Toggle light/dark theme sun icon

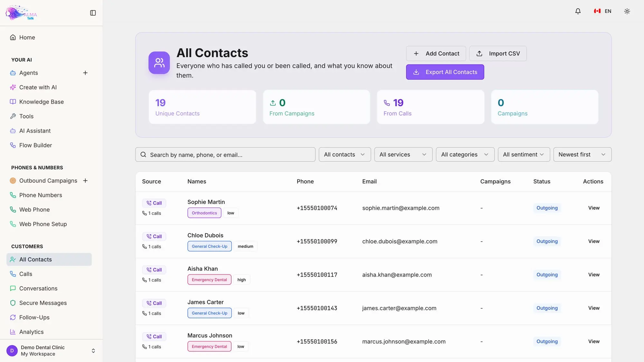627,11
